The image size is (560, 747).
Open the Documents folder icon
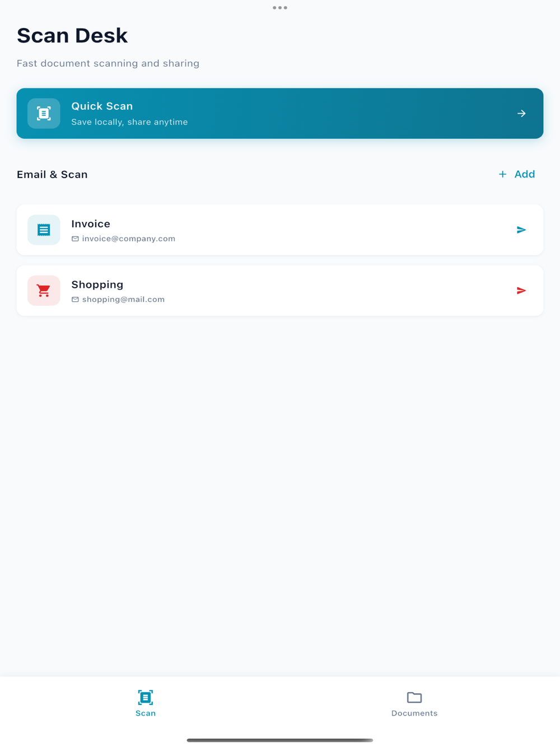pyautogui.click(x=414, y=697)
